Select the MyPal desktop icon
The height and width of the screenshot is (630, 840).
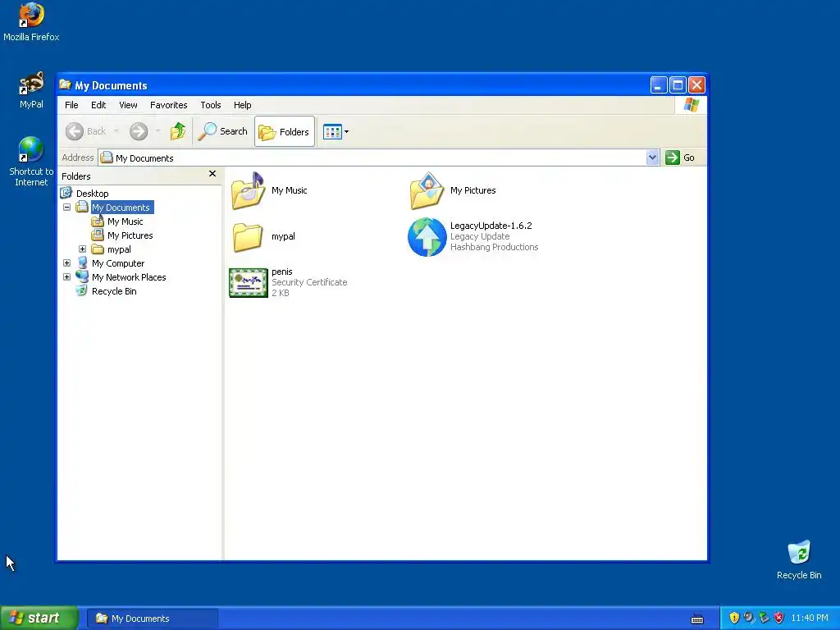[31, 90]
